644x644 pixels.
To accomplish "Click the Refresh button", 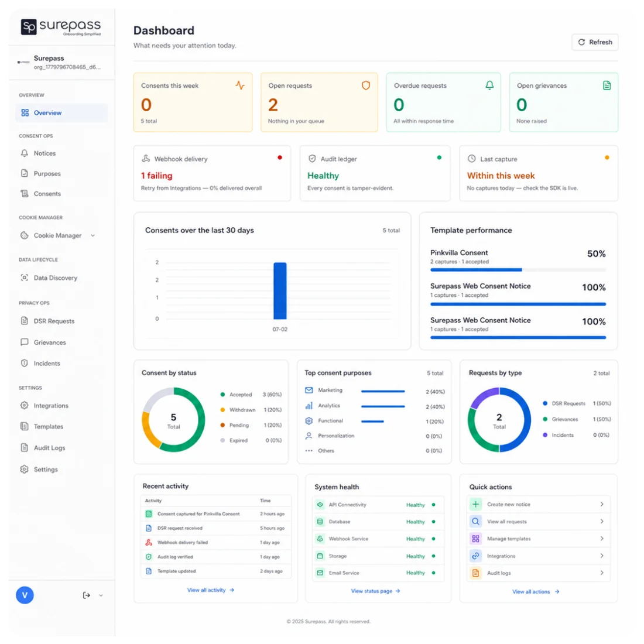I will (595, 42).
